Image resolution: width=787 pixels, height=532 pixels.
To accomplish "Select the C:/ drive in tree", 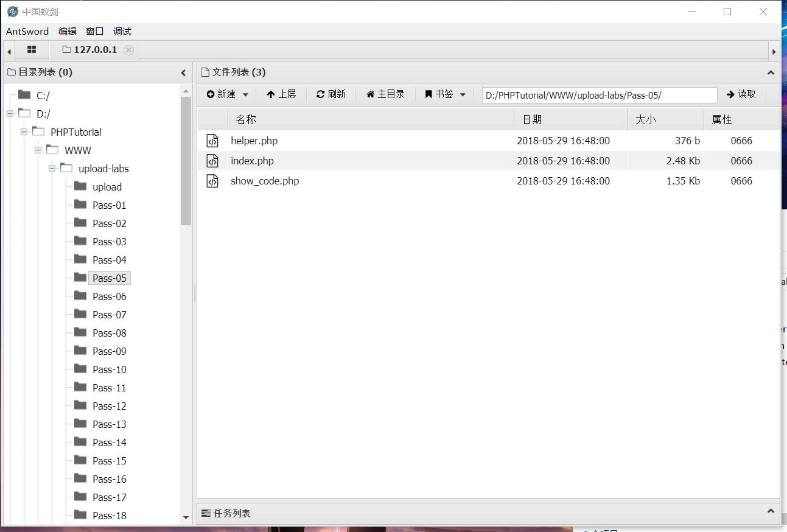I will pyautogui.click(x=43, y=96).
